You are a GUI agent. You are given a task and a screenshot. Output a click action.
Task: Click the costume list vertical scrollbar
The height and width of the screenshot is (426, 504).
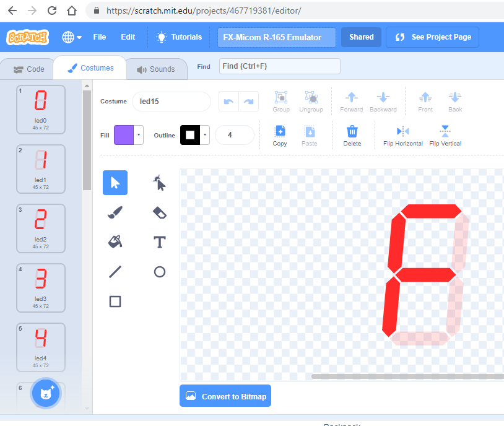(x=87, y=140)
